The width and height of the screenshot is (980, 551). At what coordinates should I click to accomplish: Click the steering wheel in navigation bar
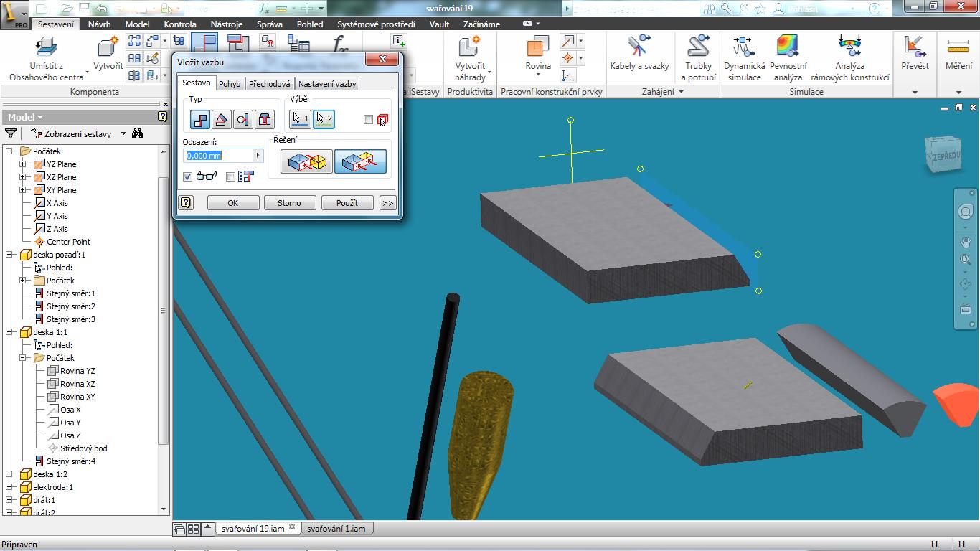click(966, 212)
